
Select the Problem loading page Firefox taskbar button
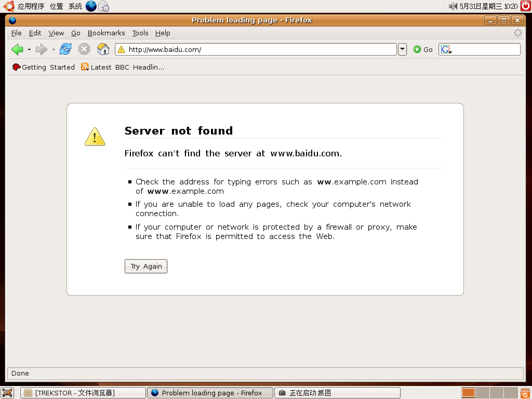point(210,393)
